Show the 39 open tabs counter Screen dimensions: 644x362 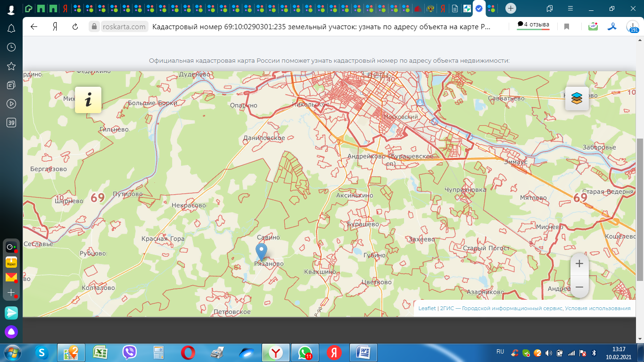tap(11, 123)
